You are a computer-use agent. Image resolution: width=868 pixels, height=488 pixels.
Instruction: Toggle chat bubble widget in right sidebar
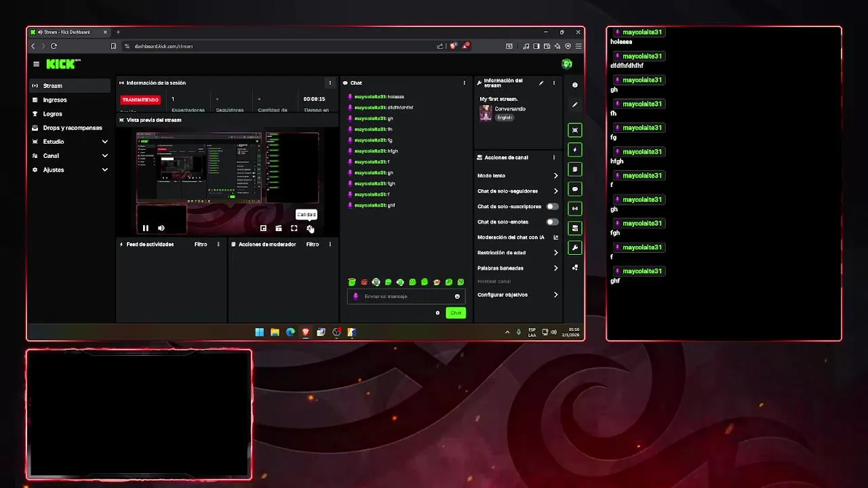575,189
